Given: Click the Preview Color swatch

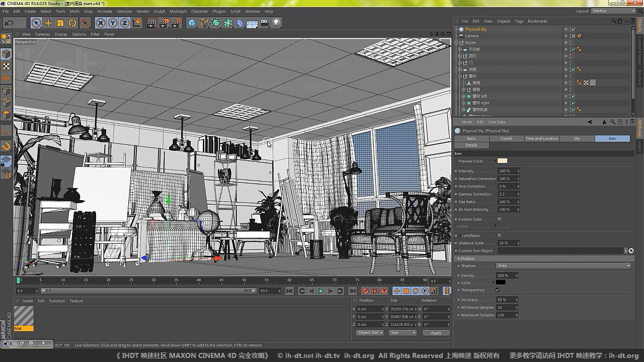Looking at the screenshot, I should point(502,161).
